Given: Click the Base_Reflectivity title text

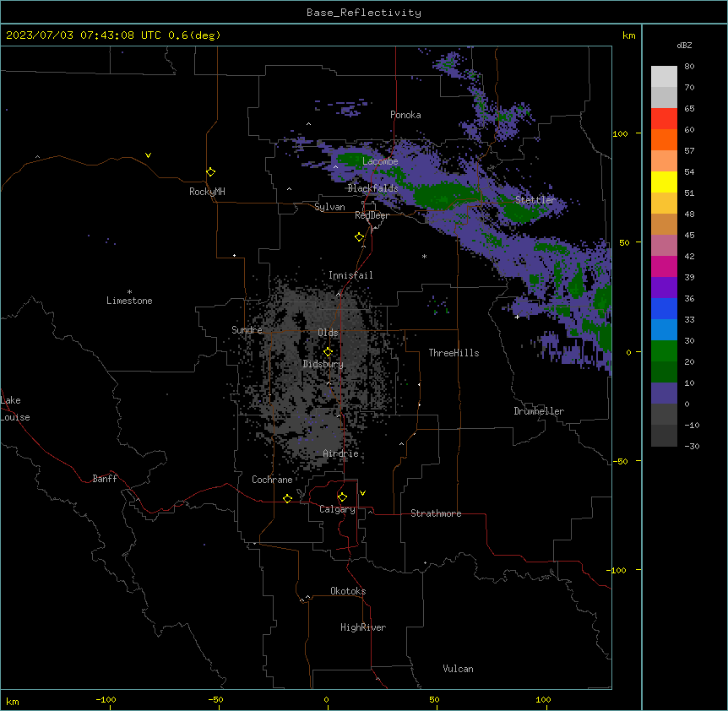Looking at the screenshot, I should tap(364, 13).
